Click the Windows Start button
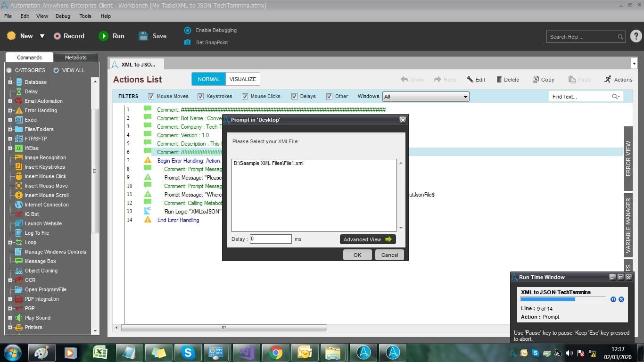 click(12, 353)
